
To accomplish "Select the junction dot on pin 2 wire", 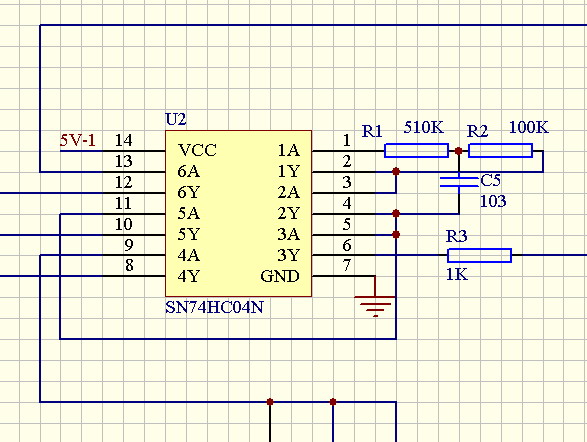I will click(396, 172).
